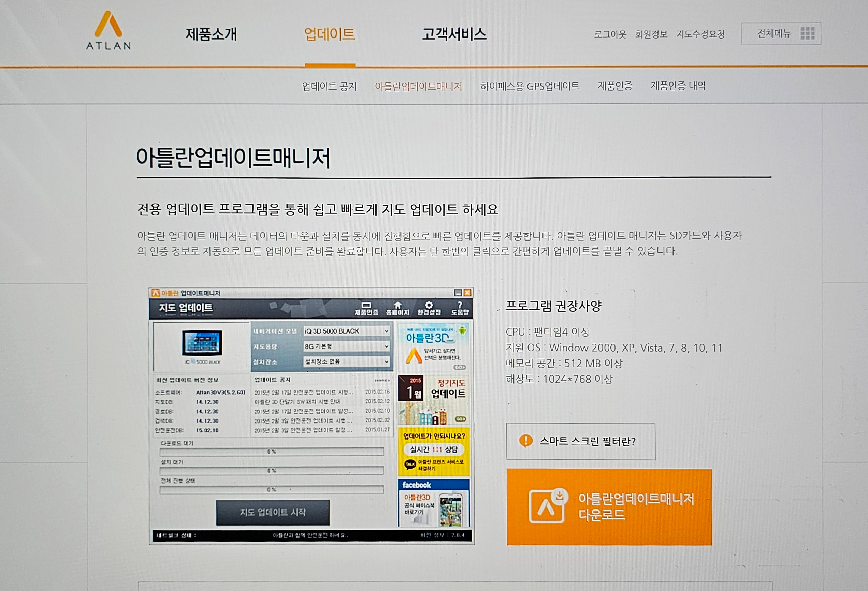Download 아틀란업데이트매니저 with the orange button
The image size is (868, 591).
click(609, 507)
